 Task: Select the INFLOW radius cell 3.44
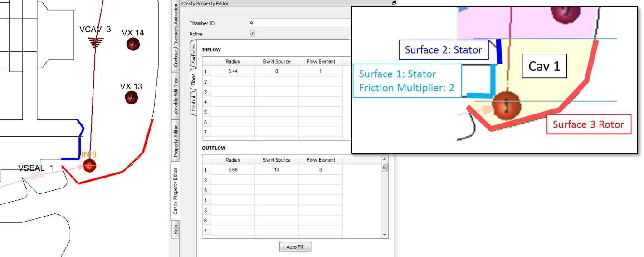tap(233, 72)
